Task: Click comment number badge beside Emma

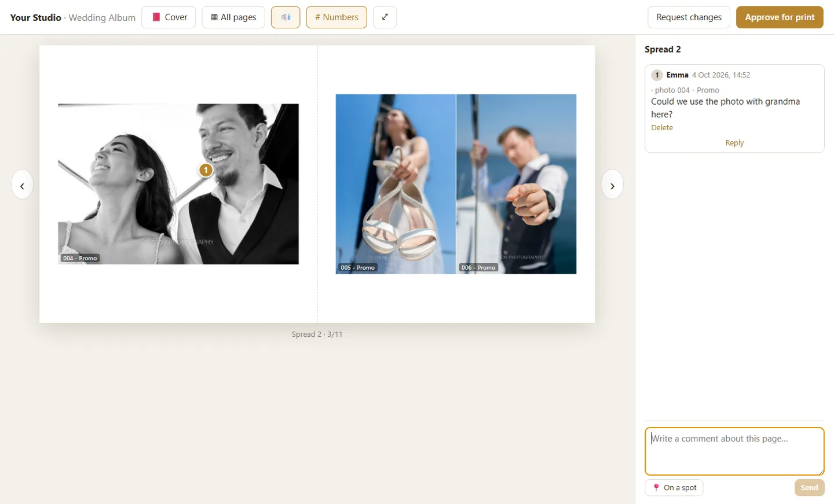Action: tap(657, 75)
